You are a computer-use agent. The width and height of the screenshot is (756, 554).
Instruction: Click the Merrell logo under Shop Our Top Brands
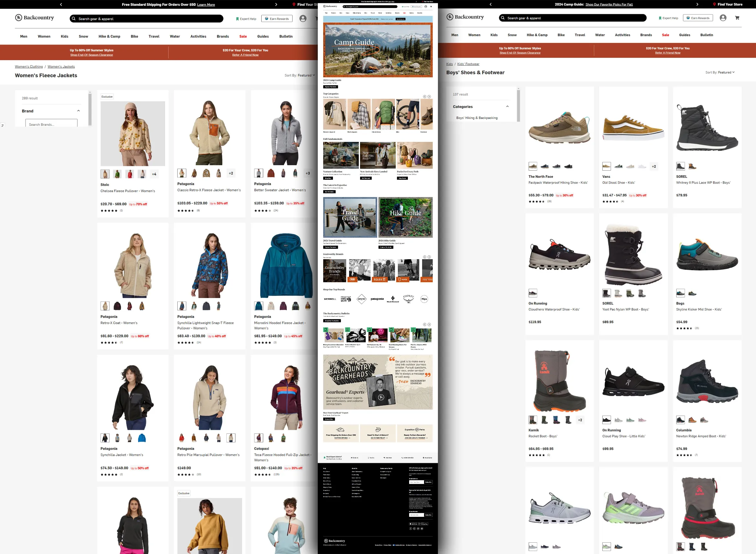click(x=330, y=299)
